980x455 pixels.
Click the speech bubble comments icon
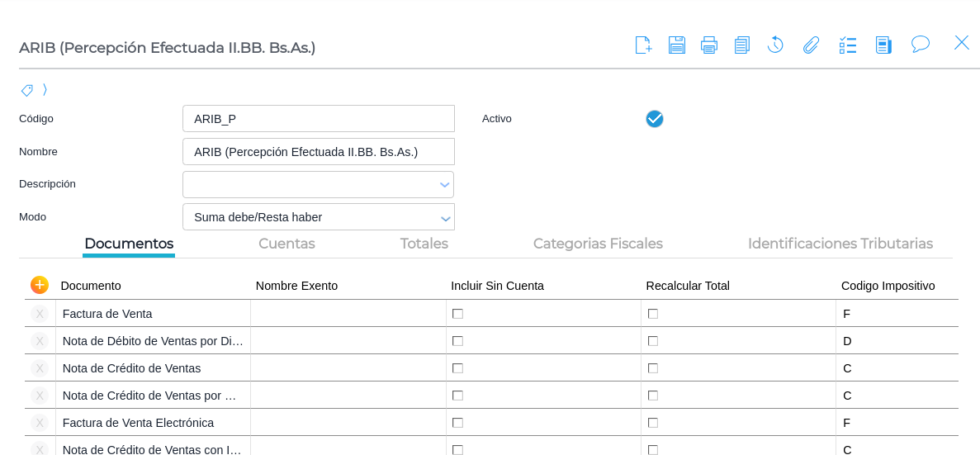tap(921, 44)
